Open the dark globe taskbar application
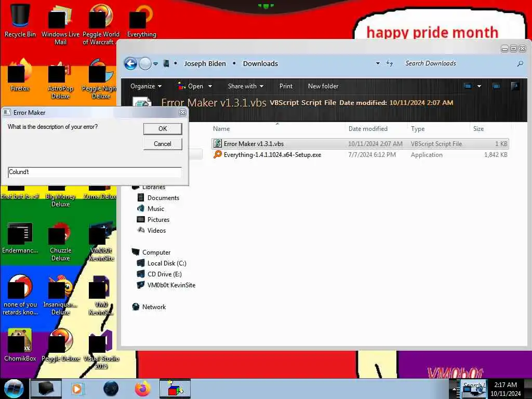This screenshot has height=399, width=532. click(x=111, y=389)
